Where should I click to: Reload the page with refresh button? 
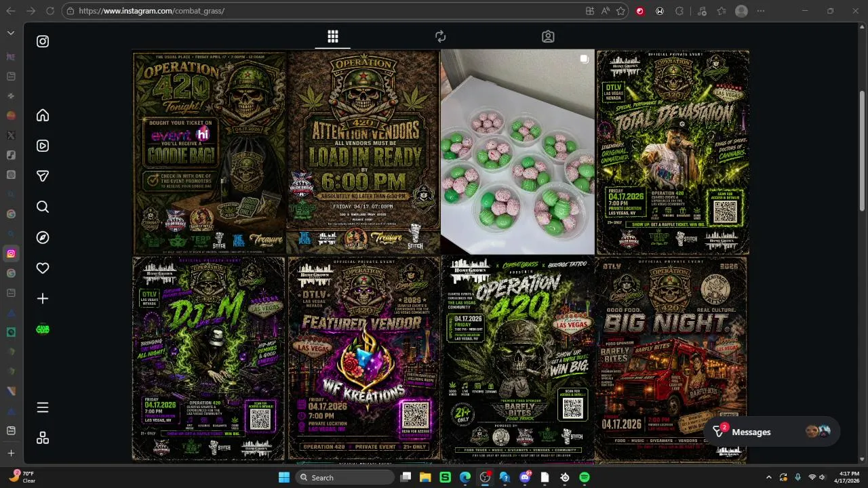pyautogui.click(x=50, y=11)
